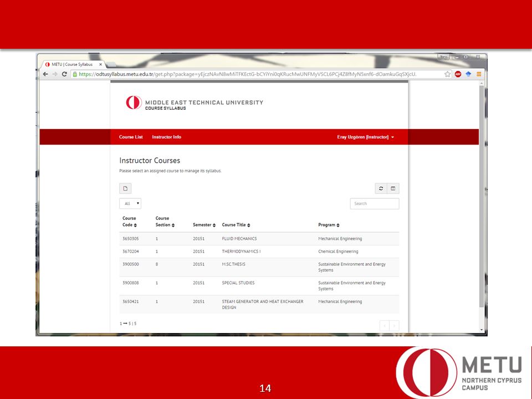Sort by the Semester column
The width and height of the screenshot is (532, 399).
204,225
